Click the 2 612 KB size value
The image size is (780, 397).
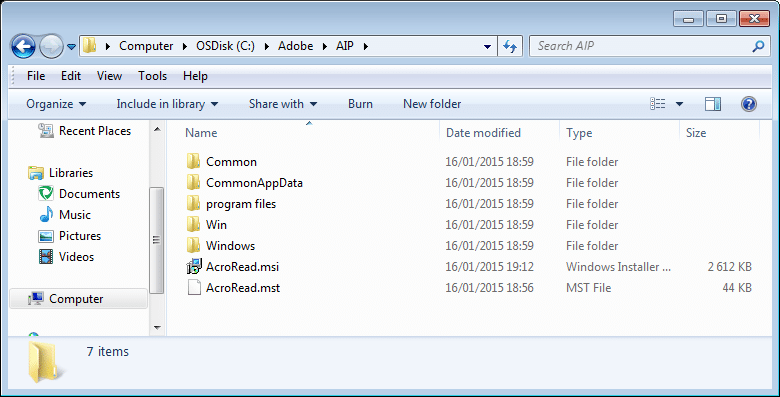(x=729, y=267)
